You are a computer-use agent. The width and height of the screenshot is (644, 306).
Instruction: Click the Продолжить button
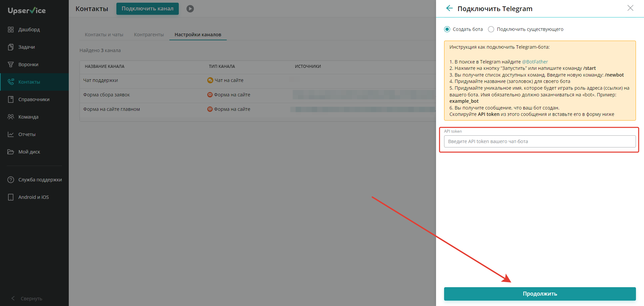540,294
